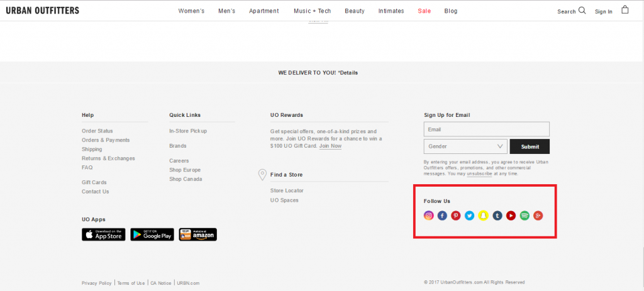Click the Sign In link
644x291 pixels.
coord(603,11)
